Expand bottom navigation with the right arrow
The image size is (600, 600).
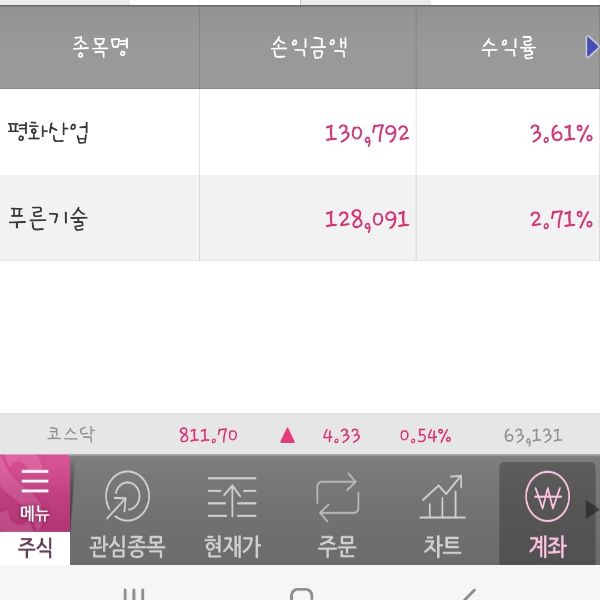[591, 510]
